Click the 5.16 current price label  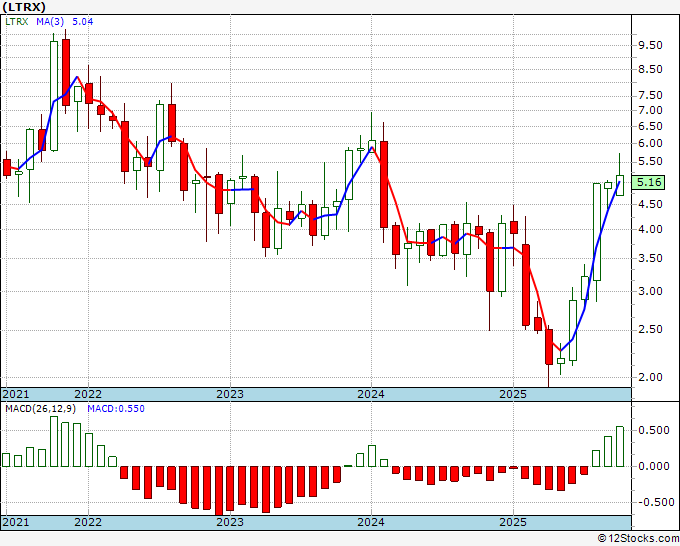pyautogui.click(x=648, y=182)
